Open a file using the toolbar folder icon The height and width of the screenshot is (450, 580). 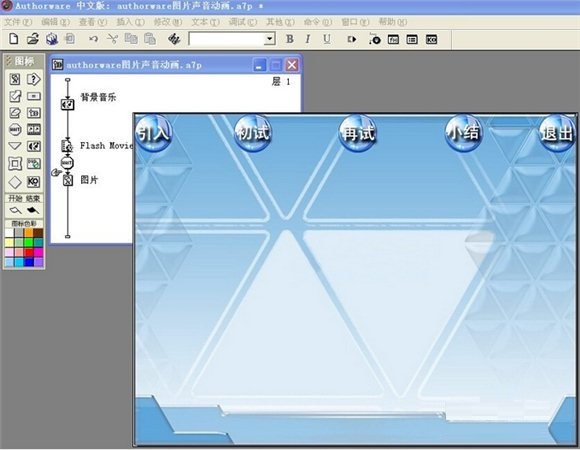tap(33, 39)
